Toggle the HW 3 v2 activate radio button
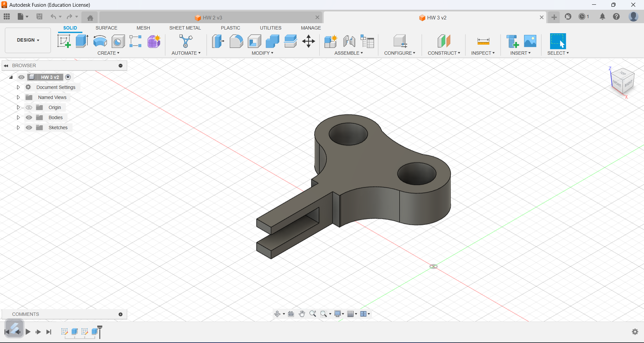This screenshot has height=343, width=644. pos(68,77)
